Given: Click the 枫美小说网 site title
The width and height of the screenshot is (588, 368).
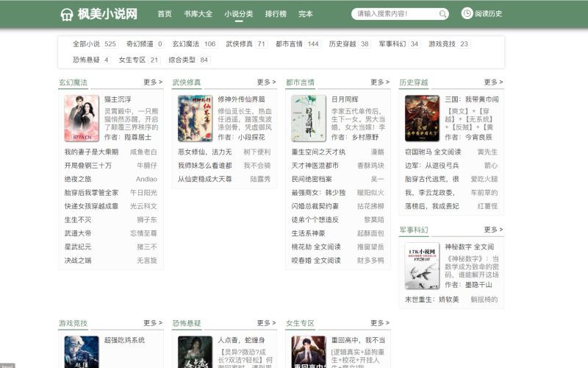Looking at the screenshot, I should pyautogui.click(x=107, y=14).
